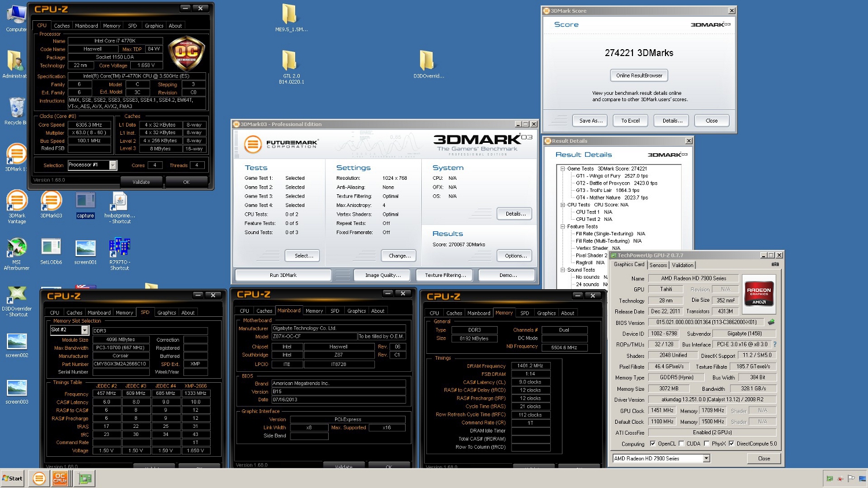Open the Administrator folder icon
Screen dimensions: 868x488
15,64
